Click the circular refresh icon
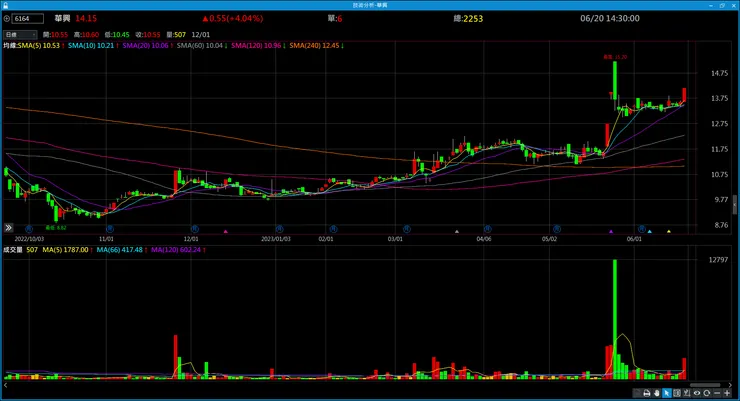Viewport: 740px width, 401px height. [x=706, y=393]
